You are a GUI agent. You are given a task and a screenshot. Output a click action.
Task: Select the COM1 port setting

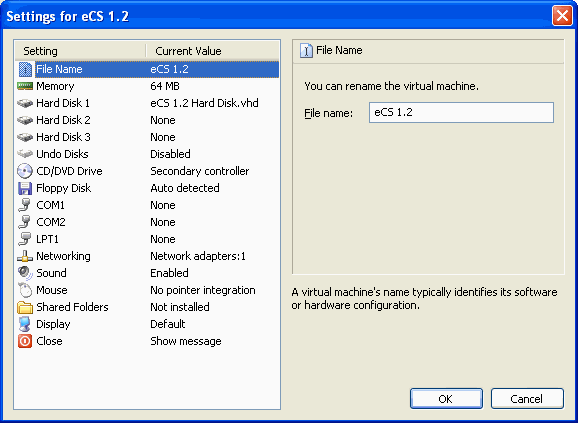coord(147,205)
